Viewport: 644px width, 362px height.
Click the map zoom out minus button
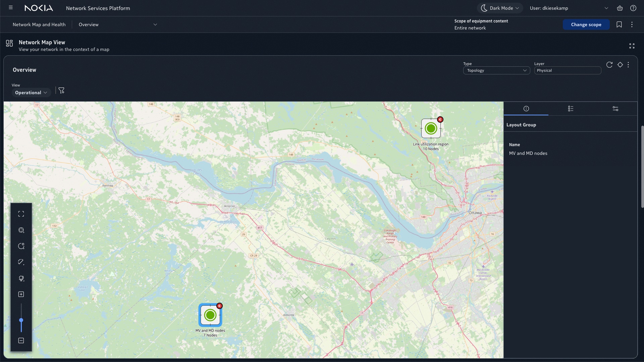(21, 341)
